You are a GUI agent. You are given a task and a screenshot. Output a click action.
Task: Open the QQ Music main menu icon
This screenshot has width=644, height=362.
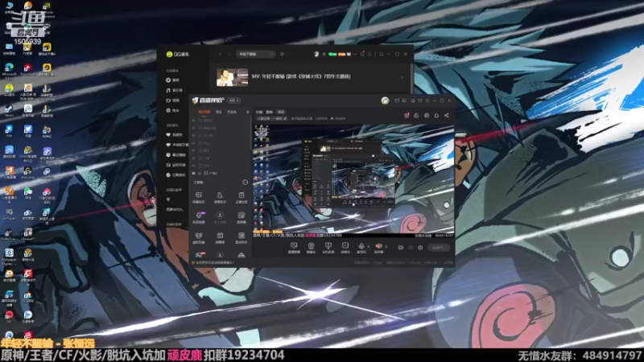[369, 54]
